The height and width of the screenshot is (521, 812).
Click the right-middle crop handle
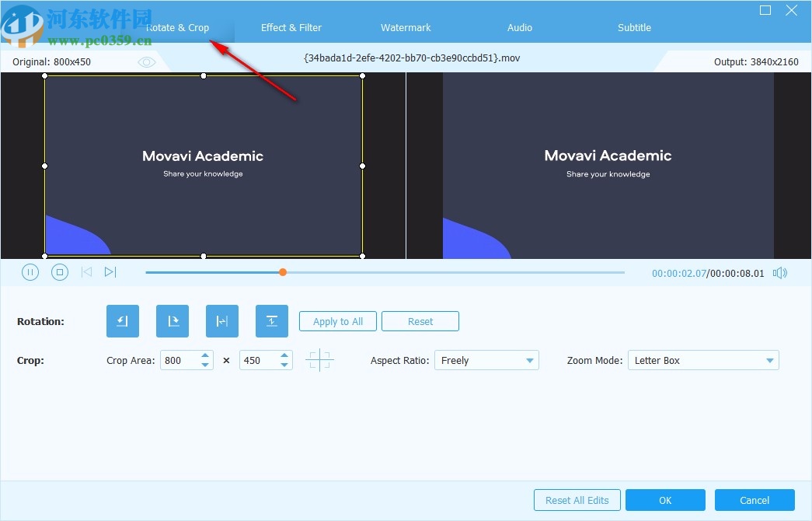363,166
